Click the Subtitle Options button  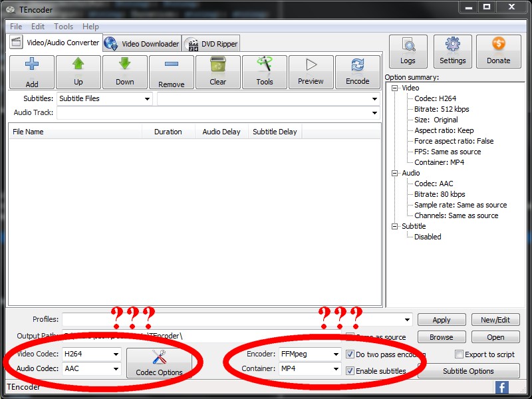pos(468,371)
